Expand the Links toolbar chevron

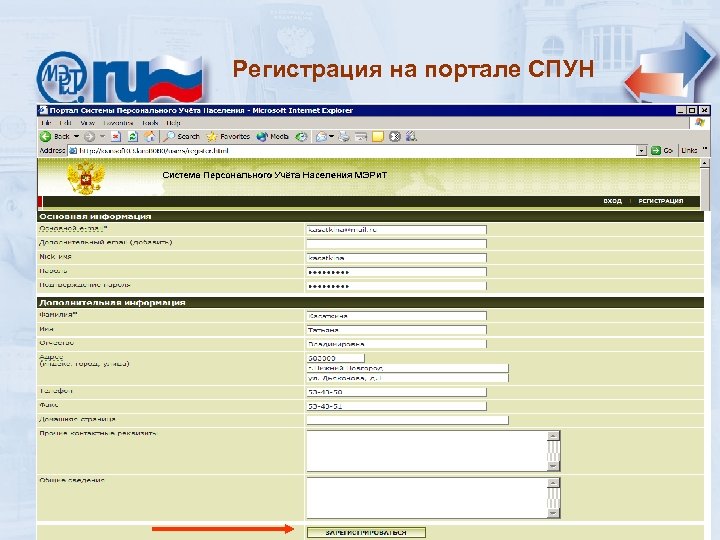coord(705,150)
